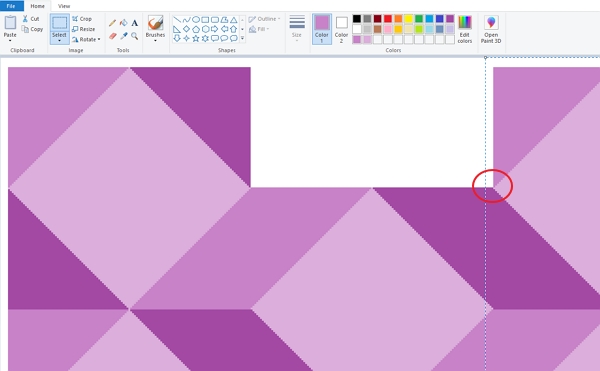Click the Crop icon

[x=75, y=19]
